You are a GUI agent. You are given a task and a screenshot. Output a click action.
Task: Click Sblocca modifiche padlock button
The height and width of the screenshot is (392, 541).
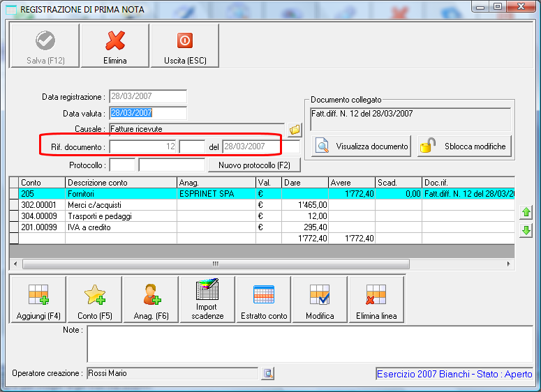(x=464, y=146)
